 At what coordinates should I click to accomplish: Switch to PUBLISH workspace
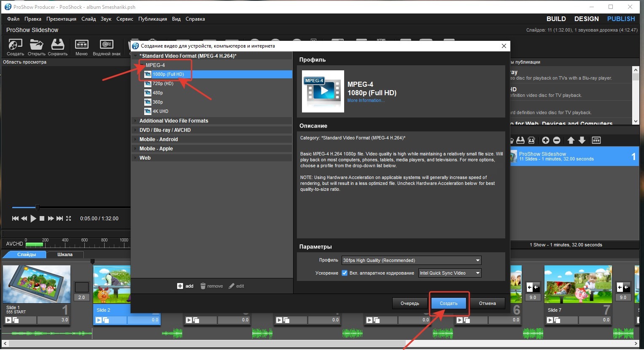click(x=621, y=19)
